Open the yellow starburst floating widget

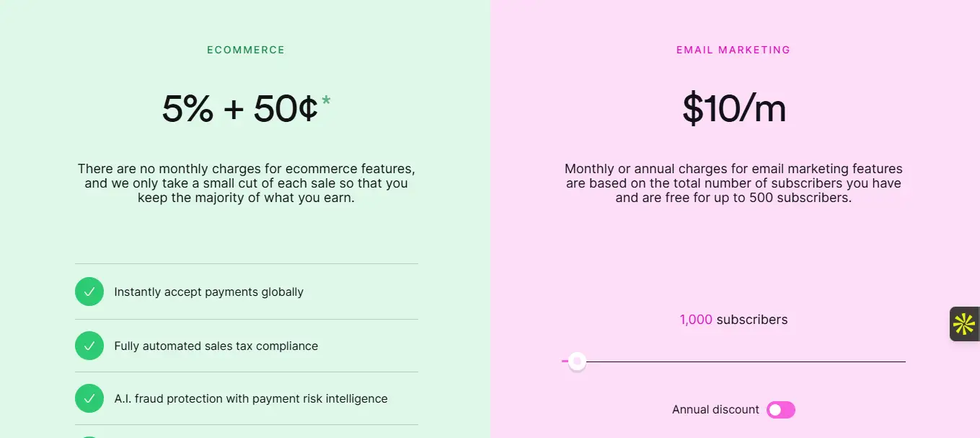point(963,324)
